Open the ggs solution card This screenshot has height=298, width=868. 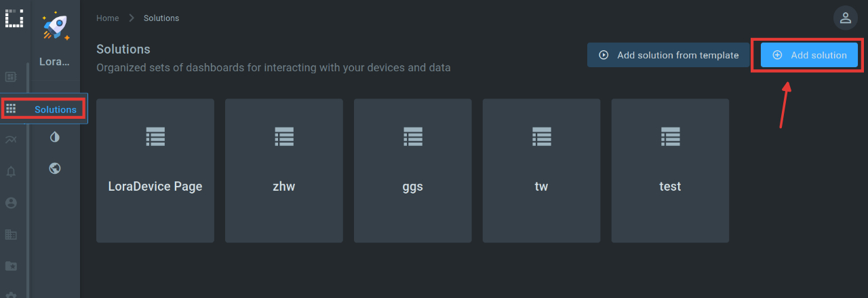pos(413,170)
